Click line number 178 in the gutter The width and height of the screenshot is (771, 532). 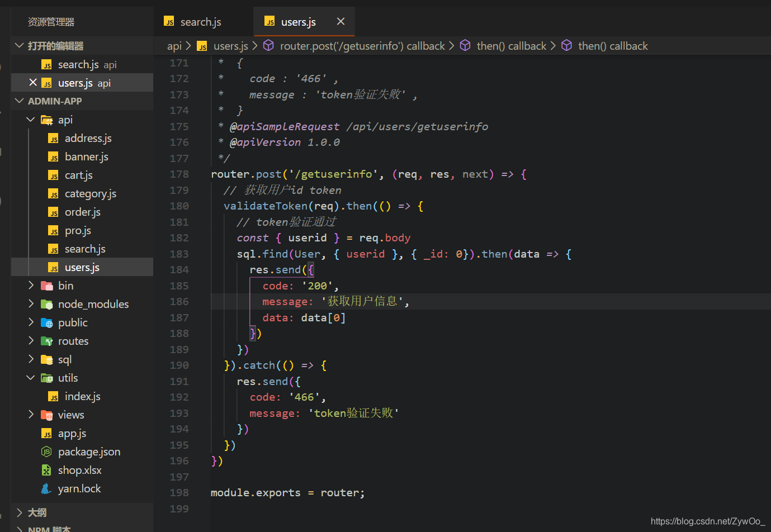[x=179, y=174]
